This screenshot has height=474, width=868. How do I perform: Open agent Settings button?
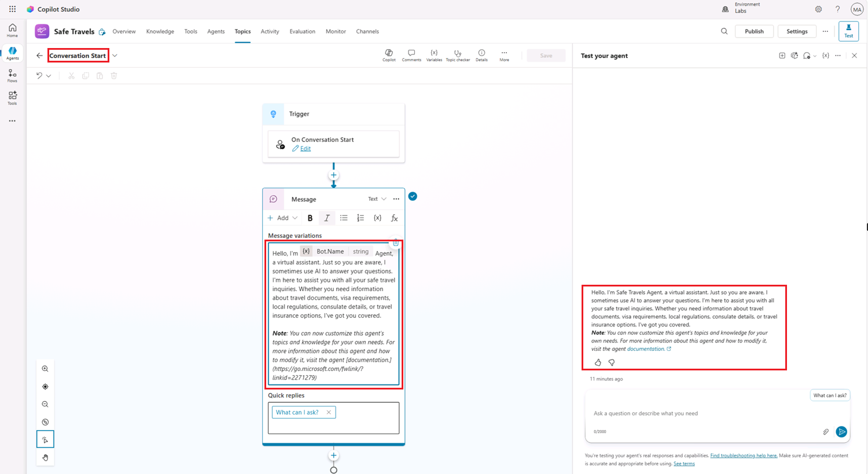tap(797, 31)
